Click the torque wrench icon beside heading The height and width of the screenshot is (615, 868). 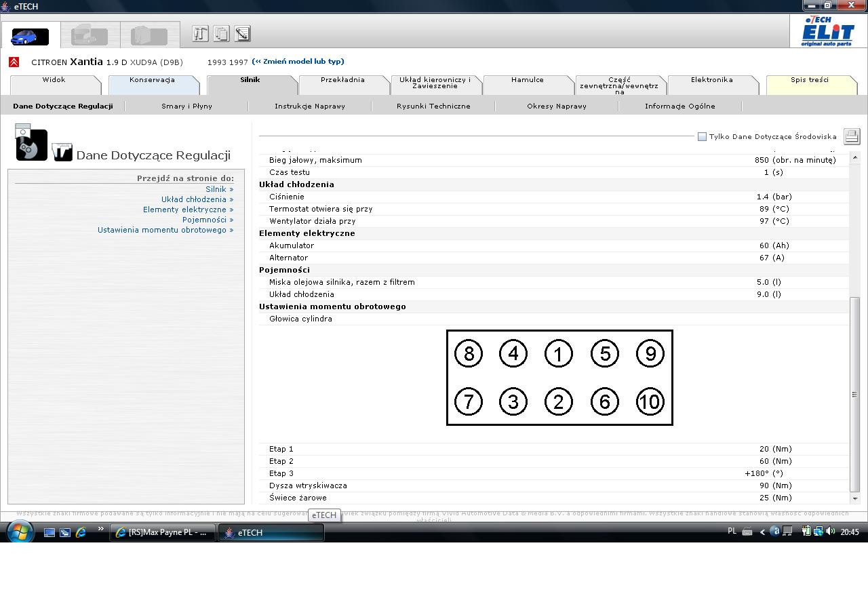click(62, 153)
